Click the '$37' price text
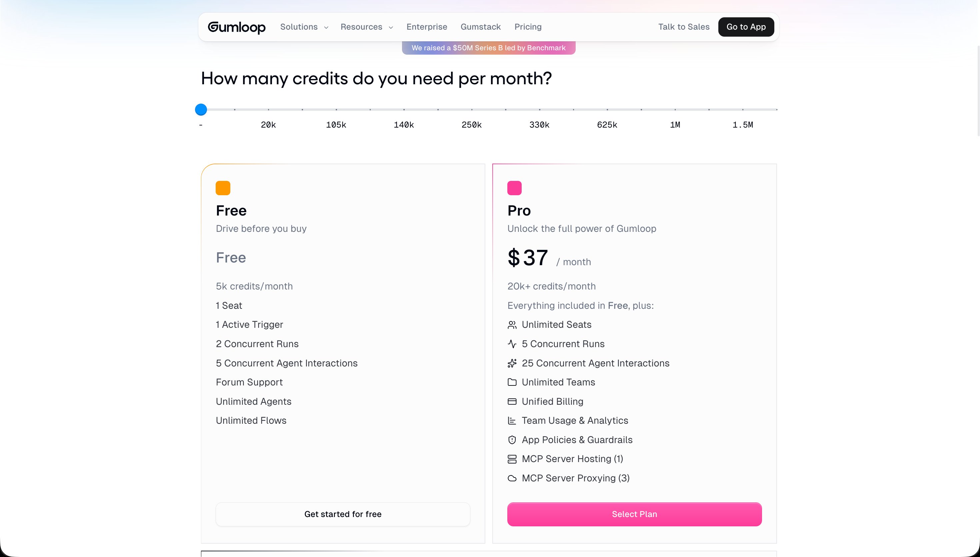This screenshot has height=557, width=980. [528, 258]
